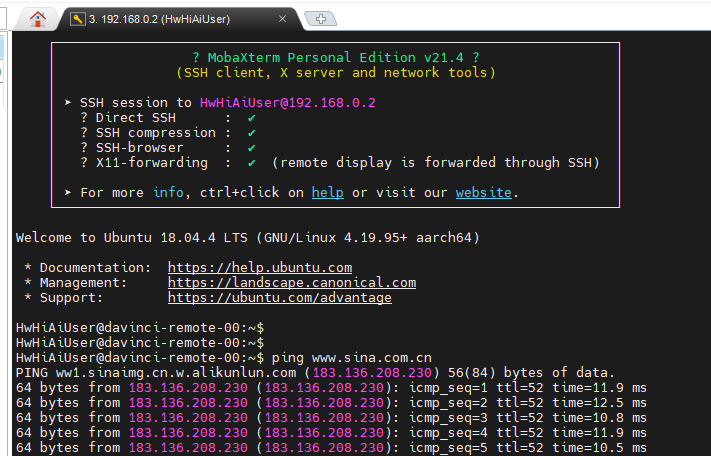The width and height of the screenshot is (711, 456).
Task: Click the SSH-browser green checkmark
Action: pos(252,148)
